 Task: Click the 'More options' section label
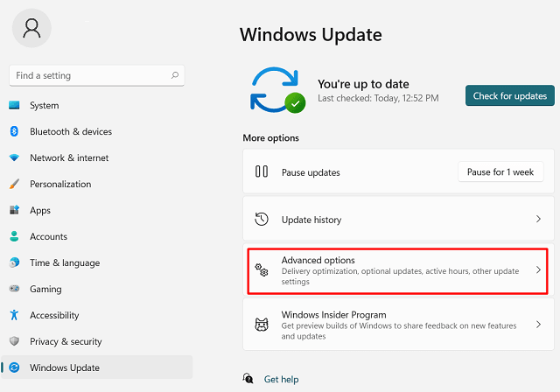(270, 137)
